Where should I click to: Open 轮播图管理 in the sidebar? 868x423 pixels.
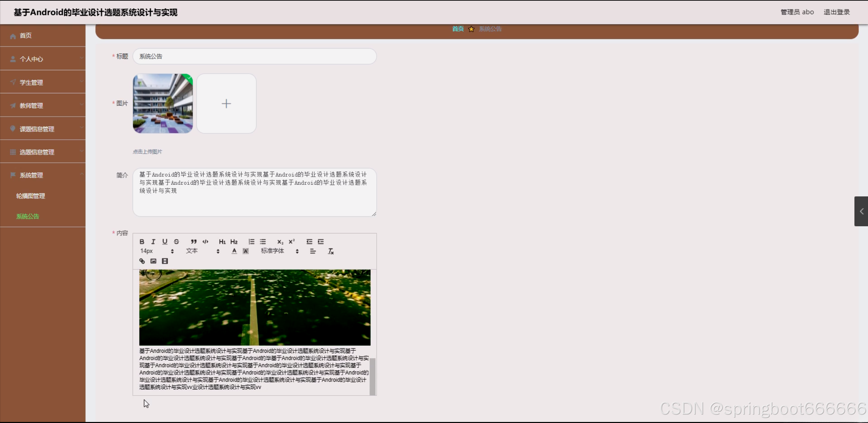pos(31,196)
